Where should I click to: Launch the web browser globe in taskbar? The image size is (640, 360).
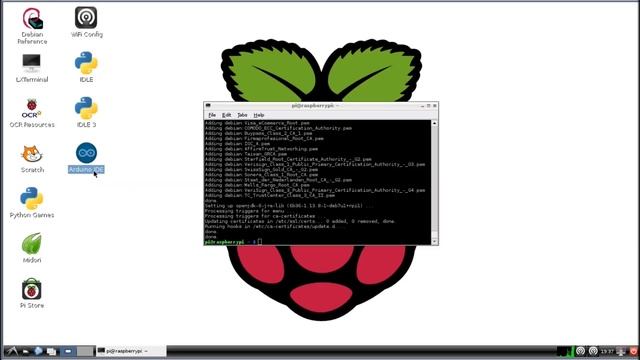tap(38, 351)
